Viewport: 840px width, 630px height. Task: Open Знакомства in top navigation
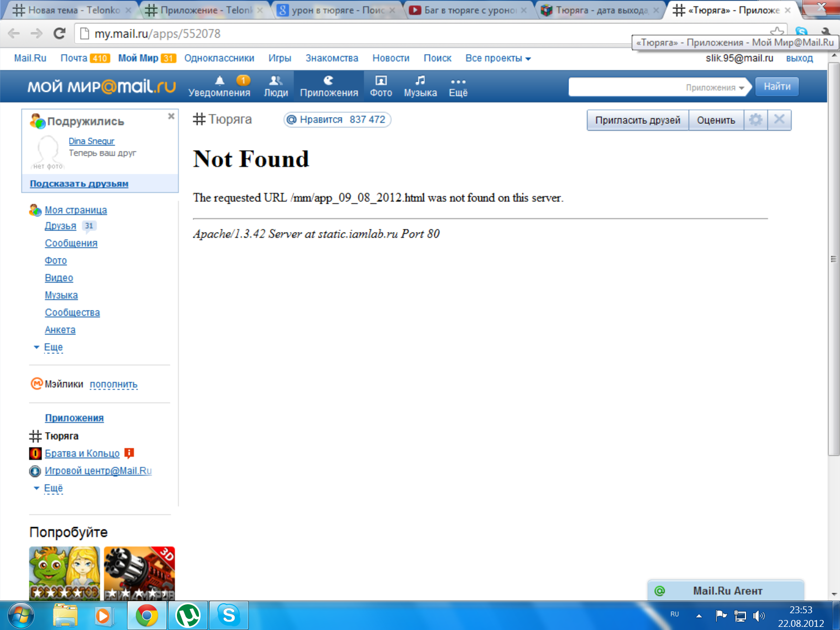pos(332,58)
